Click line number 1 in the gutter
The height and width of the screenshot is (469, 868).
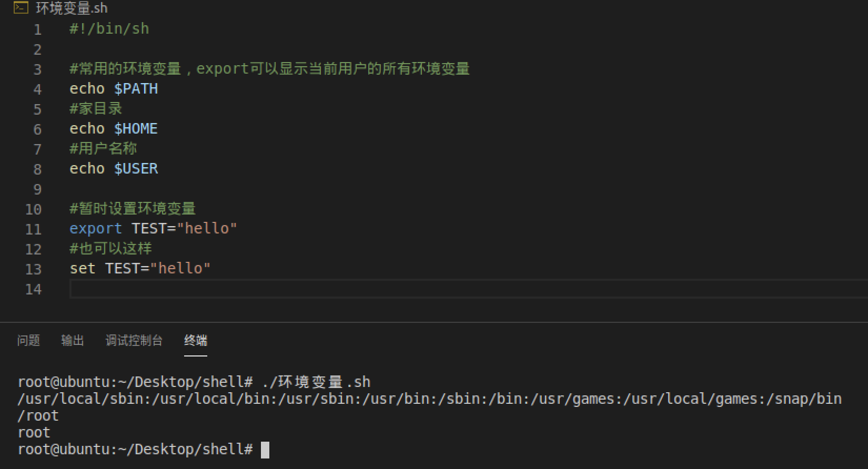(x=37, y=29)
